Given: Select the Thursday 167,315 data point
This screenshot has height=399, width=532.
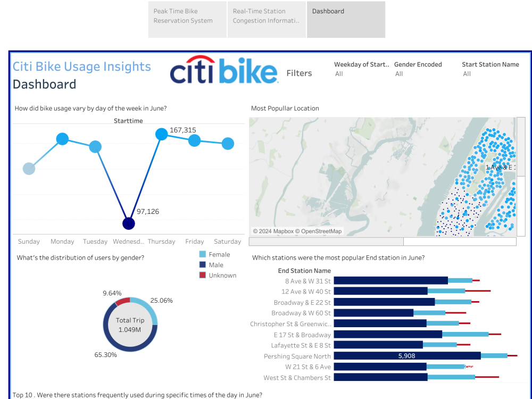Looking at the screenshot, I should point(162,135).
